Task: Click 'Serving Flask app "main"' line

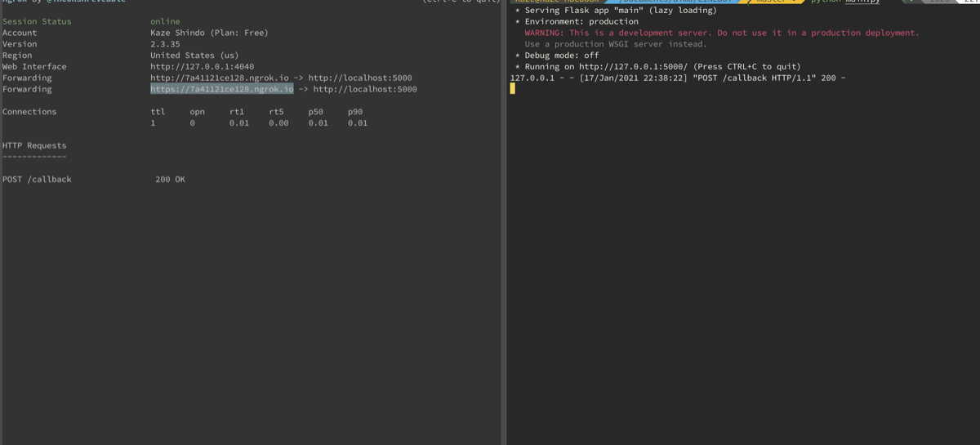Action: coord(616,11)
